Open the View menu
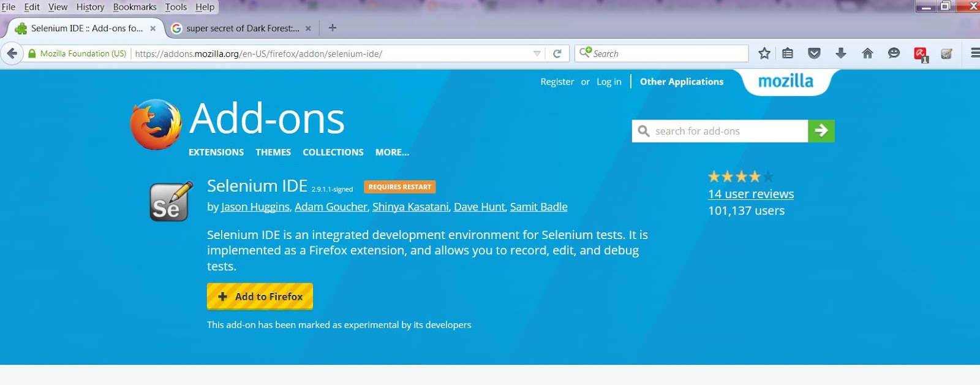 coord(58,7)
